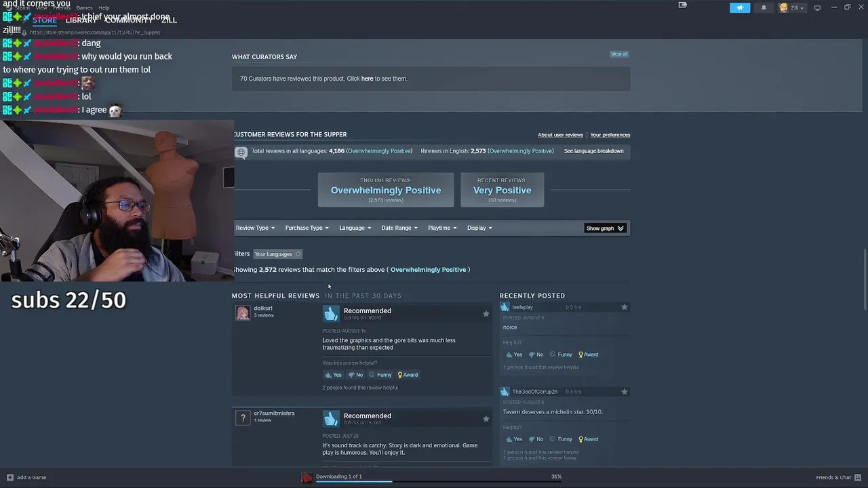Mark dolkurl's review as not helpful
Screen dimensions: 868x488
[x=355, y=375]
